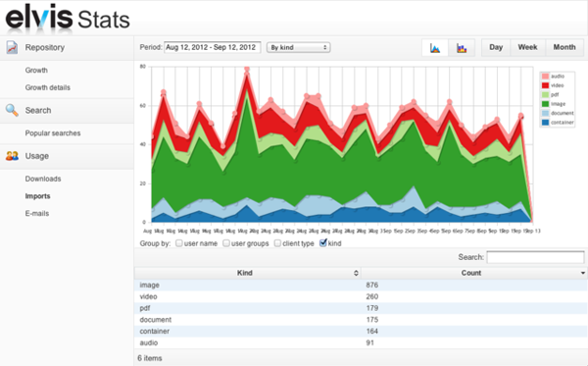The height and width of the screenshot is (366, 588).
Task: Click the image legend color swatch
Action: (545, 104)
